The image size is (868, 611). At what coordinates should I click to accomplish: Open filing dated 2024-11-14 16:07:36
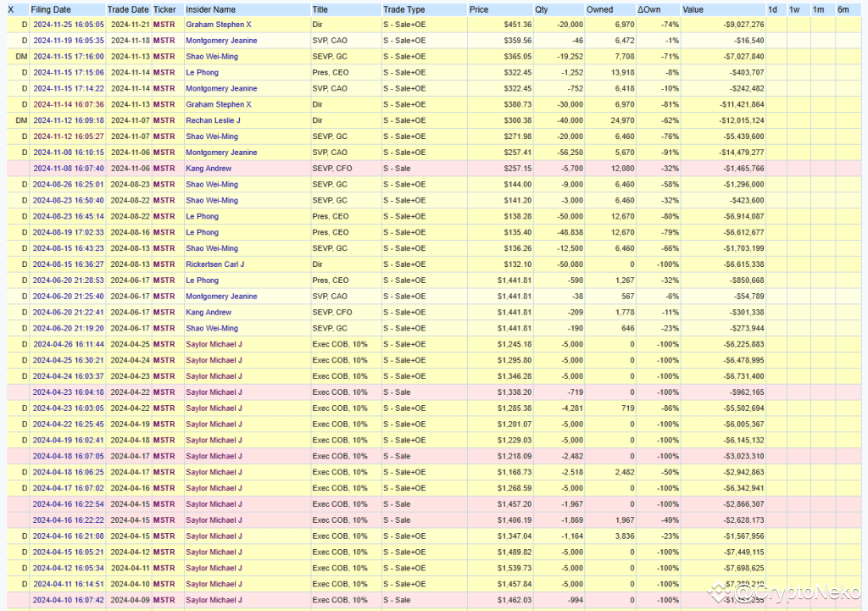tap(69, 104)
